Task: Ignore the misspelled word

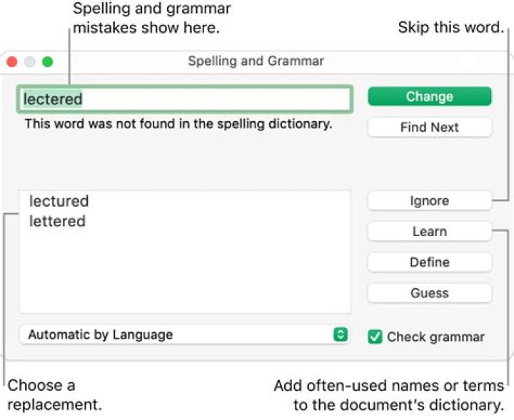Action: (x=430, y=200)
